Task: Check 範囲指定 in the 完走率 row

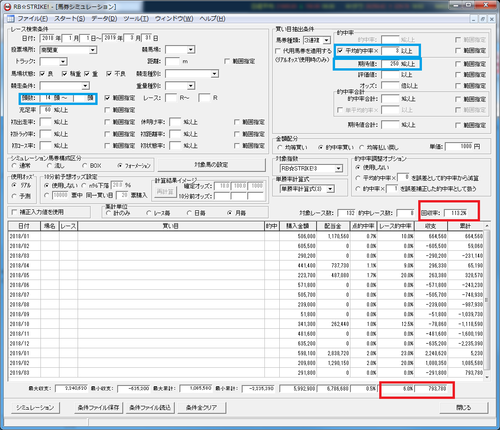Action: 107,110
